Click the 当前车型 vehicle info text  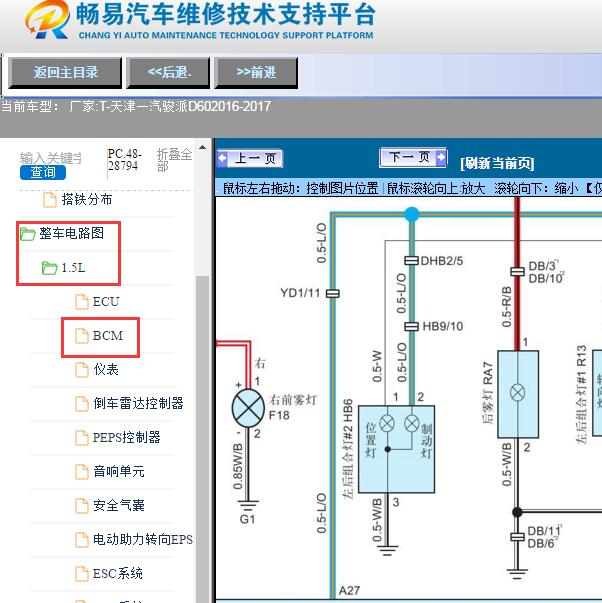click(x=136, y=106)
